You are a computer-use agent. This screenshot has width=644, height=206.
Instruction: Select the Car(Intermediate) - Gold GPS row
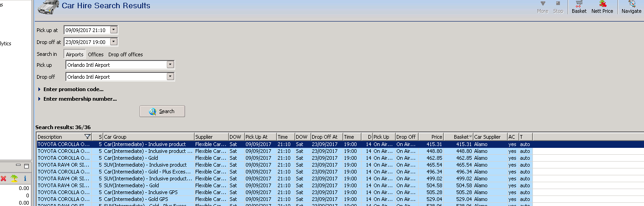click(340, 199)
